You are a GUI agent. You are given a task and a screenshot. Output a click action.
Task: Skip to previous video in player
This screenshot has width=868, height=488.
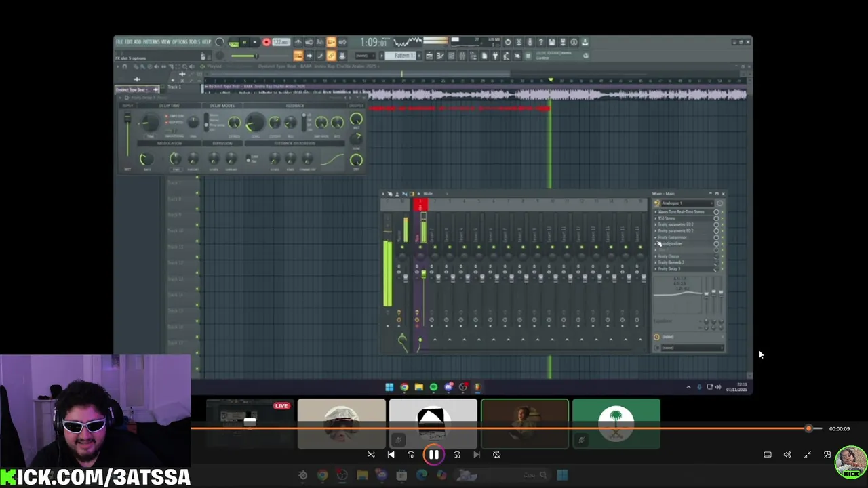click(391, 455)
